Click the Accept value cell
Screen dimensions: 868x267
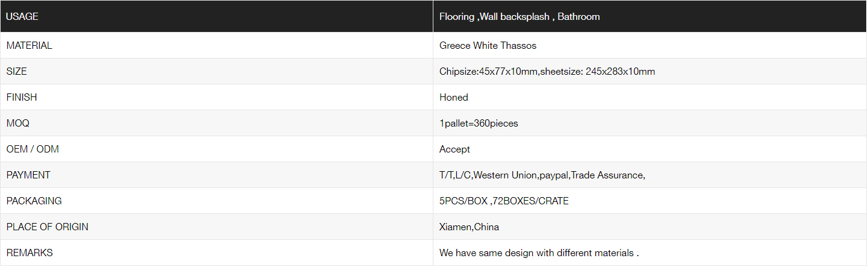pos(650,149)
